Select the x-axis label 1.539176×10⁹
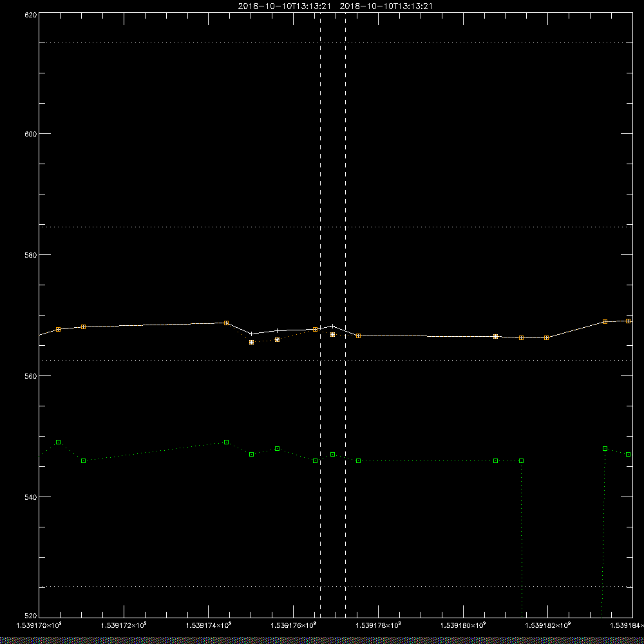The width and height of the screenshot is (644, 644). point(294,625)
